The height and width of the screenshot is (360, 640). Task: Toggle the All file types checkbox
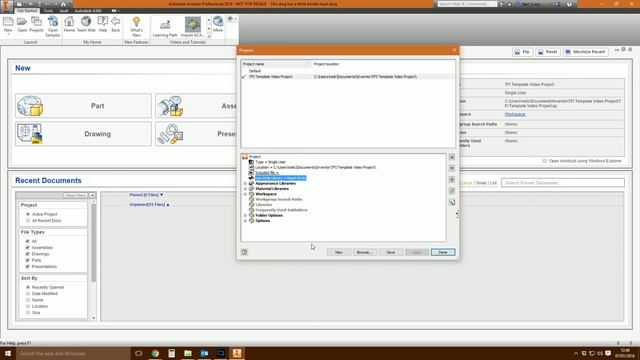pos(28,241)
